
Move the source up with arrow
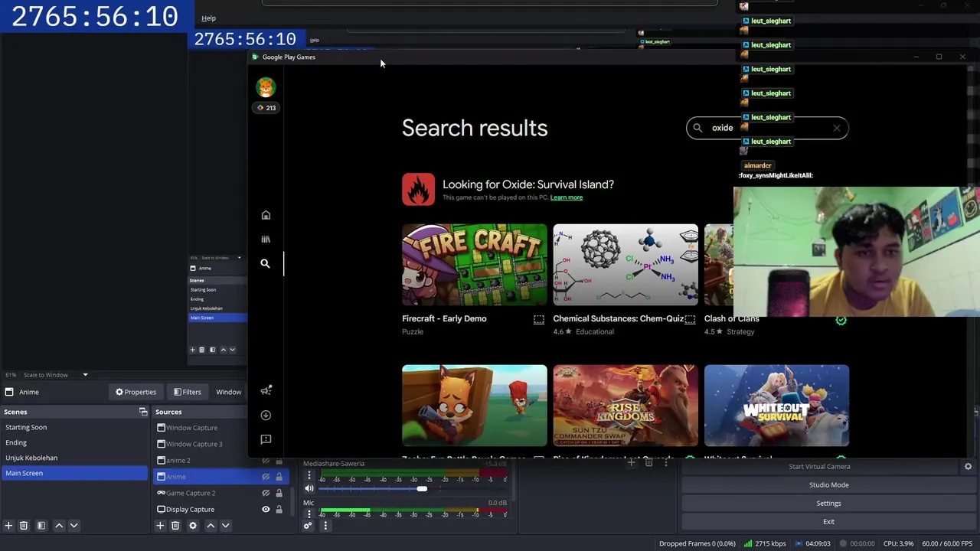click(x=211, y=526)
